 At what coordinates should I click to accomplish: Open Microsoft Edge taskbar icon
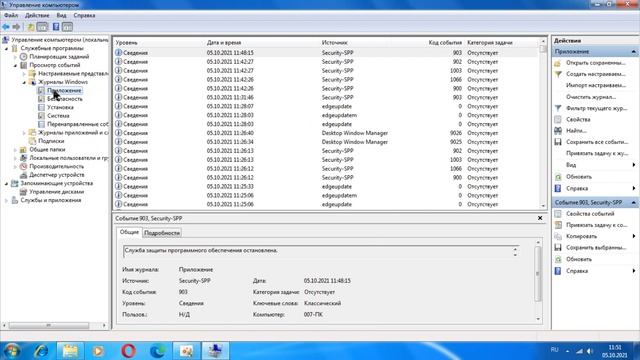point(157,351)
